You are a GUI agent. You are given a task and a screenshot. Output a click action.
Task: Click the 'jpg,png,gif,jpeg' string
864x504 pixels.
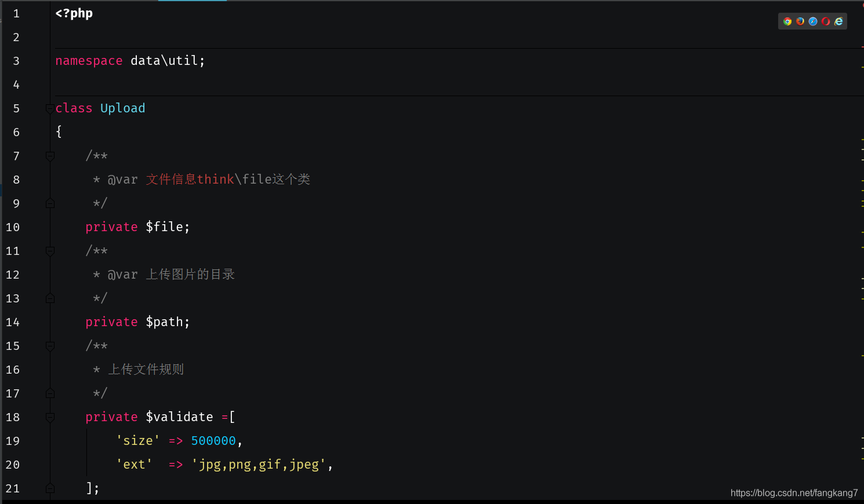tap(259, 465)
